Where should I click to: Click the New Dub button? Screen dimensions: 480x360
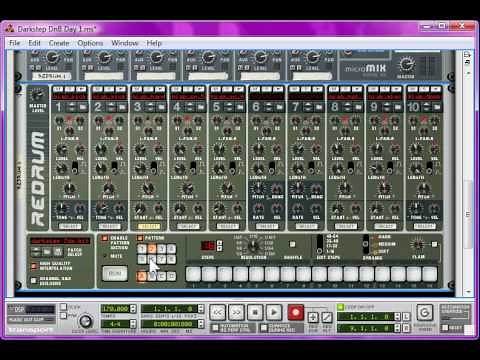[x=313, y=317]
